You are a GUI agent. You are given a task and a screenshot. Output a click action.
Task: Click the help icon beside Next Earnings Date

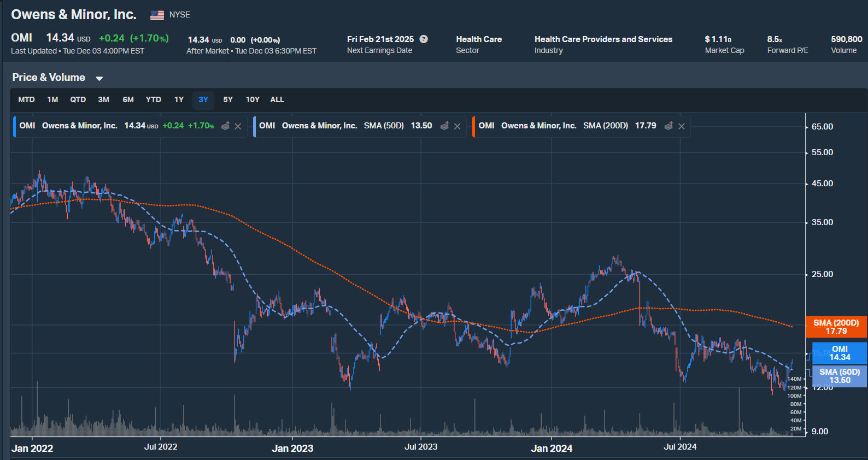pos(424,39)
